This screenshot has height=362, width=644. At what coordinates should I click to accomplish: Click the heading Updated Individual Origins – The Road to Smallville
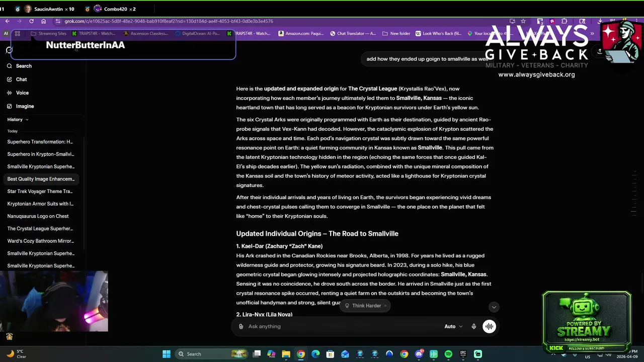(x=317, y=234)
